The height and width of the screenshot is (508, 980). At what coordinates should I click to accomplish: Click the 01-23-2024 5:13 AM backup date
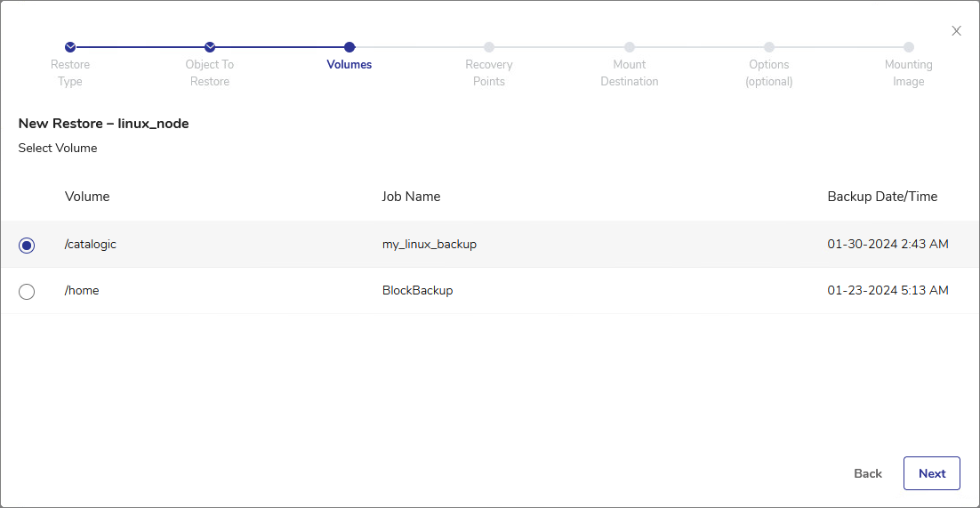(888, 290)
